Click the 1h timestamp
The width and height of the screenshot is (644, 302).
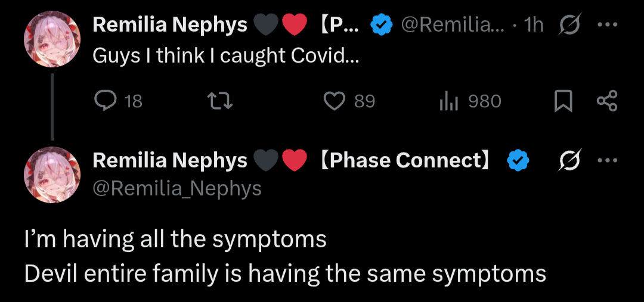point(533,25)
